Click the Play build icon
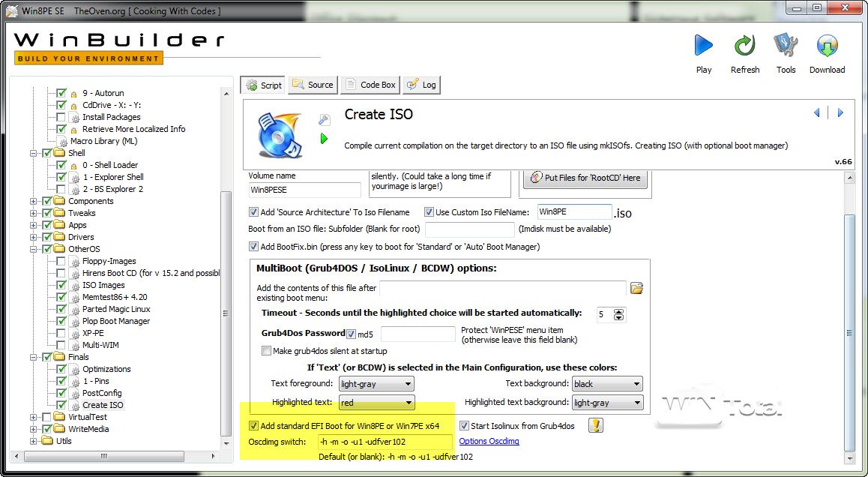The height and width of the screenshot is (477, 868). pyautogui.click(x=704, y=46)
